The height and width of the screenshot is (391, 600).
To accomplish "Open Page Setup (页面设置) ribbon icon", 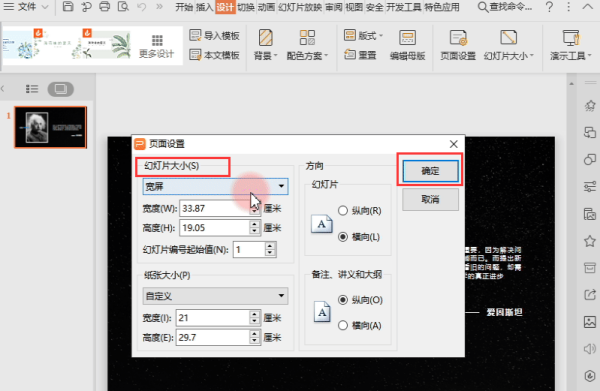I will 458,38.
